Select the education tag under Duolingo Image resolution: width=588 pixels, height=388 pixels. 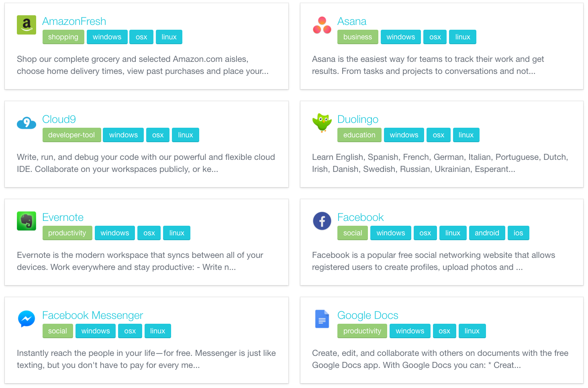359,135
